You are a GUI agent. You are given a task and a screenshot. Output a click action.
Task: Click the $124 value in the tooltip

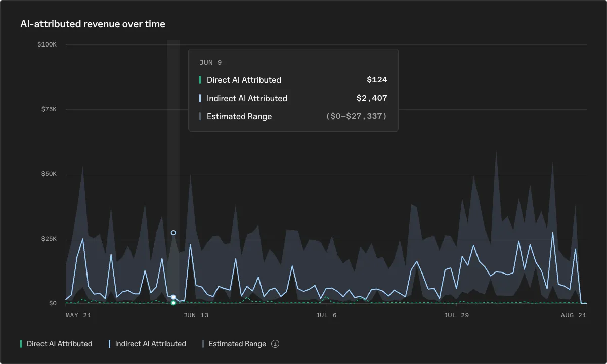377,80
